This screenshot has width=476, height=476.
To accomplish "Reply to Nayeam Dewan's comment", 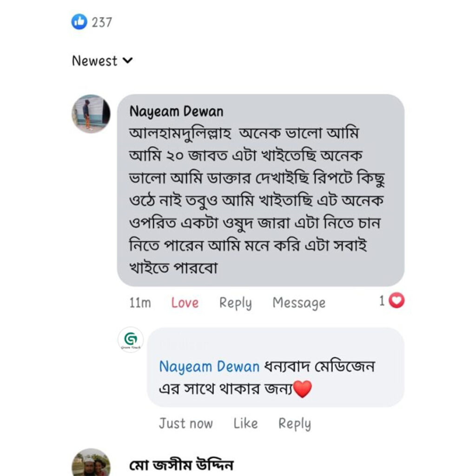I will pyautogui.click(x=236, y=302).
